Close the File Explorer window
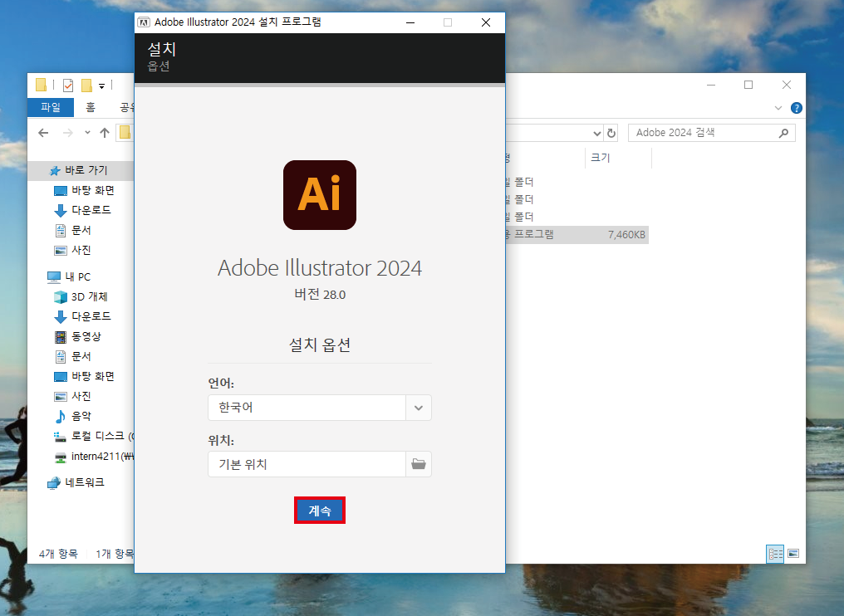The image size is (844, 616). (787, 85)
